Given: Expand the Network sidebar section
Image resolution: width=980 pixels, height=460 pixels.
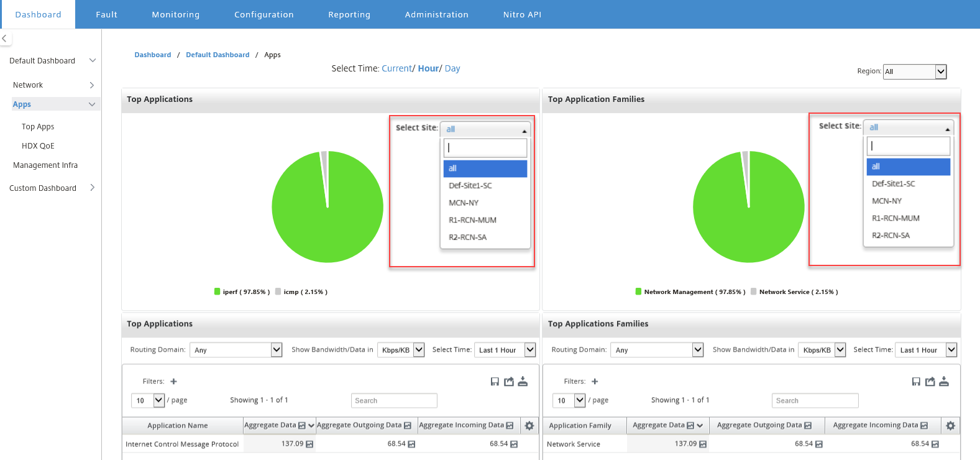Looking at the screenshot, I should point(92,85).
